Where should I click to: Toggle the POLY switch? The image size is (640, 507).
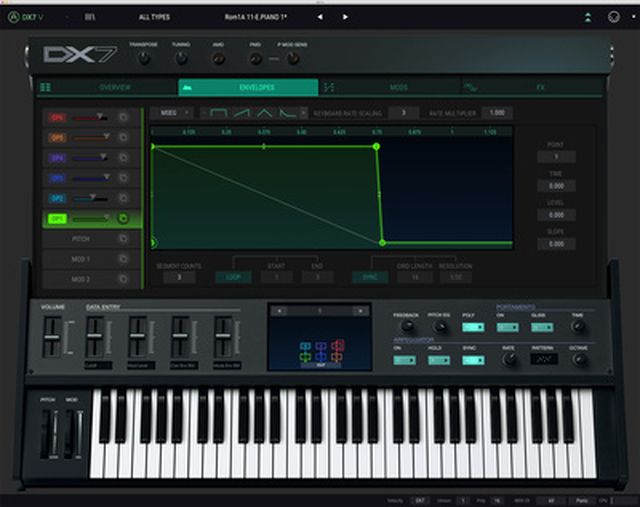[473, 327]
